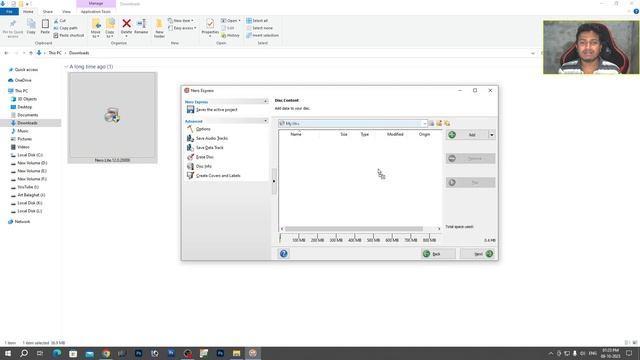The height and width of the screenshot is (360, 640).
Task: Click the disc capacity bar at 400 MB
Action: pos(355,238)
